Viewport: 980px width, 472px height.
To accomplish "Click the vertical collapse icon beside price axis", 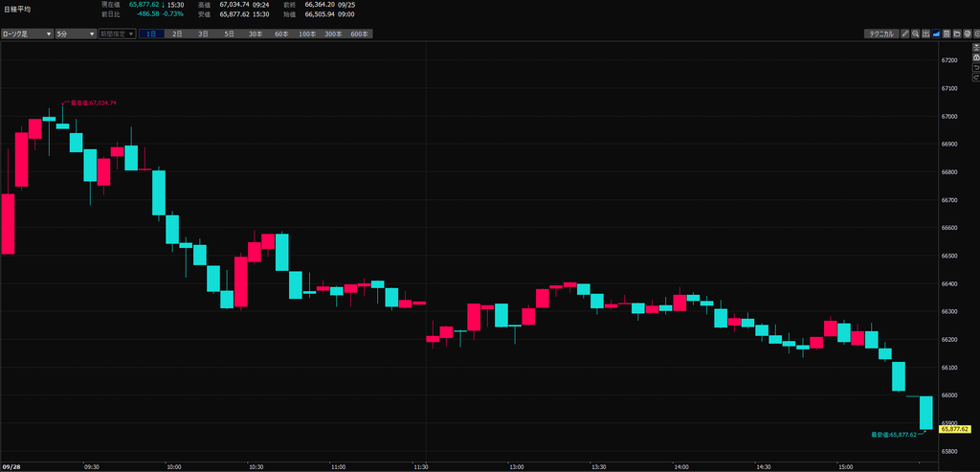I will pos(976,48).
